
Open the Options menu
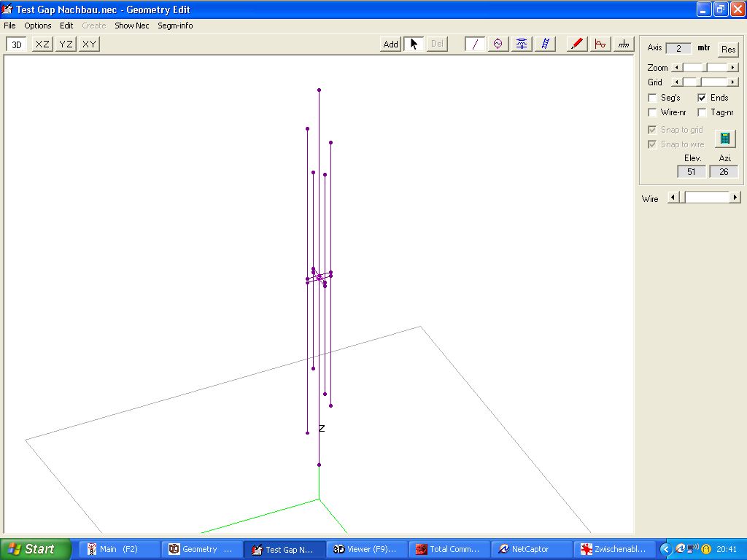(38, 26)
